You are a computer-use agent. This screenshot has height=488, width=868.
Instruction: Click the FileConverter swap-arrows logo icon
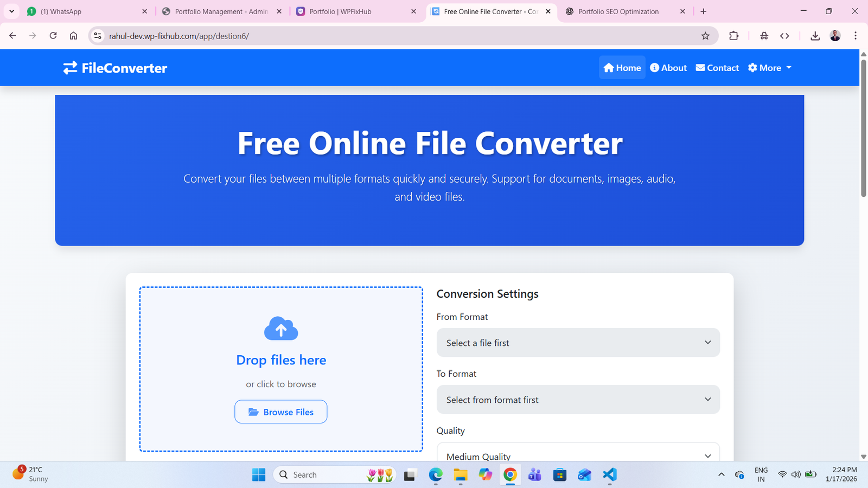tap(69, 67)
